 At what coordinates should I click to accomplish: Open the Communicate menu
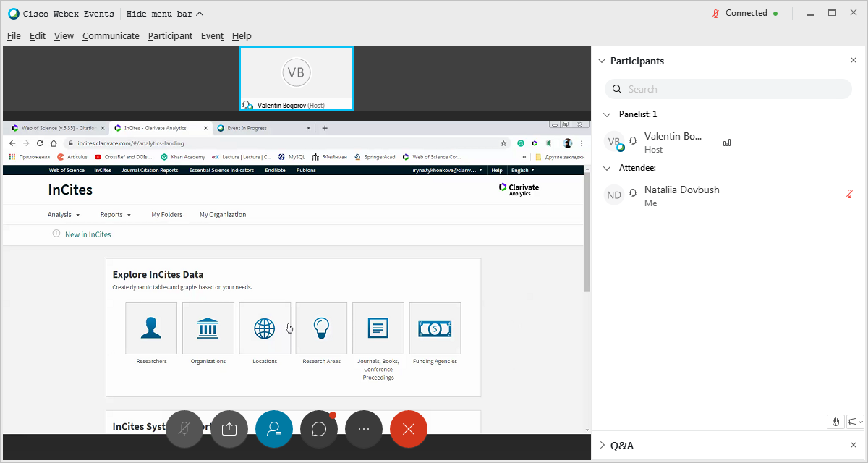tap(111, 35)
